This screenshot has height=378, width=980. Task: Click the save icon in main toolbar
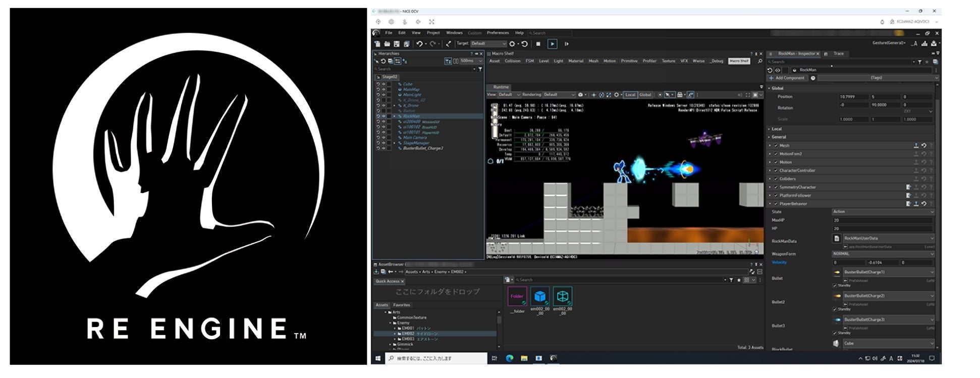pyautogui.click(x=397, y=44)
